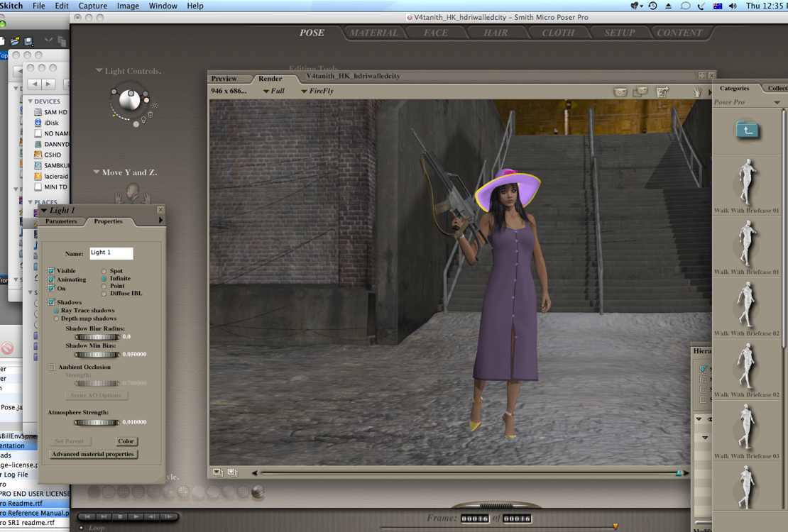Switch to the MATERIAL room tab
Viewport: 788px width, 532px height.
tap(373, 33)
